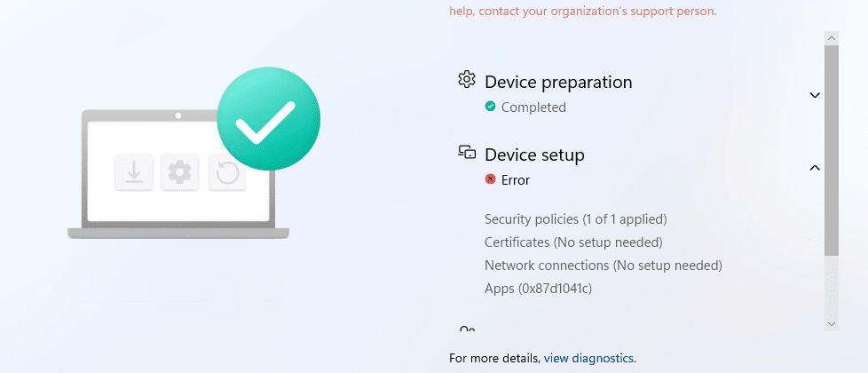Expand the Device preparation section chevron

(814, 95)
